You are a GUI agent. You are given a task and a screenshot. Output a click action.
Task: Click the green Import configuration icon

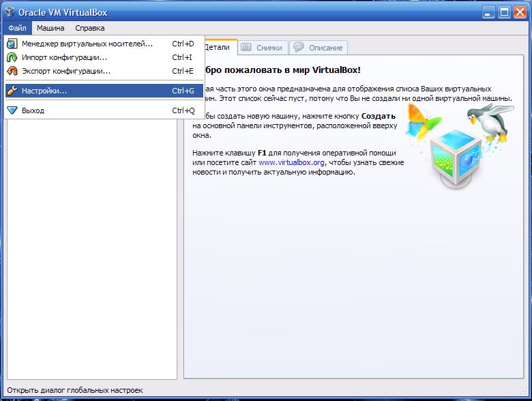pos(12,57)
